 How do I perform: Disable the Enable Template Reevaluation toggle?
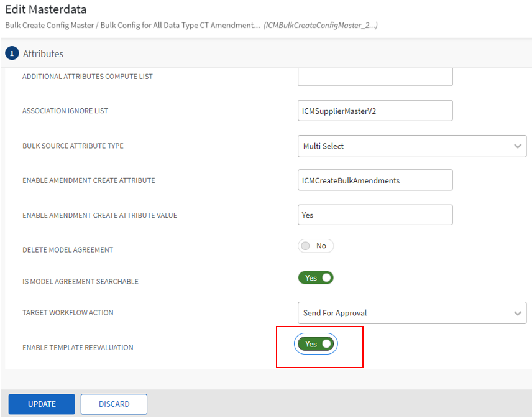point(316,344)
